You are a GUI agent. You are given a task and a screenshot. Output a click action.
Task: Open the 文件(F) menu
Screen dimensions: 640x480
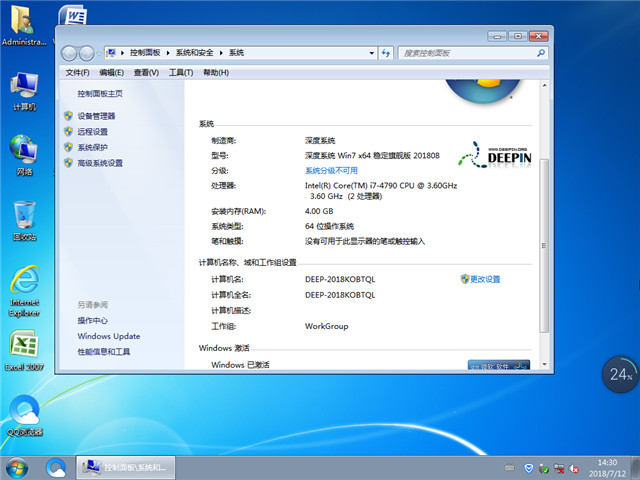click(78, 73)
